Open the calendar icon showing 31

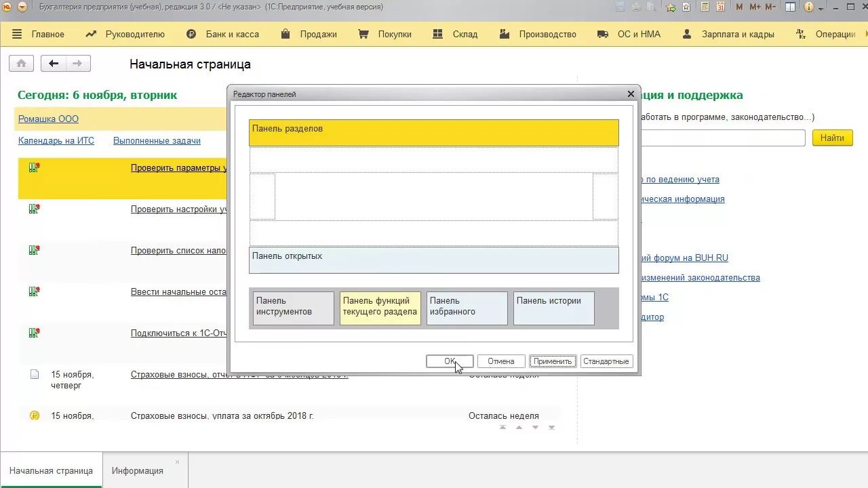pyautogui.click(x=721, y=7)
